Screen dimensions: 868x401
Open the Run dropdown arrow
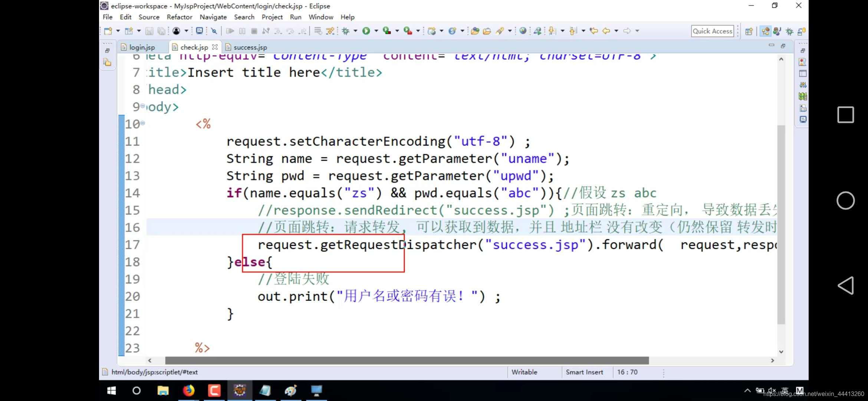tap(376, 31)
